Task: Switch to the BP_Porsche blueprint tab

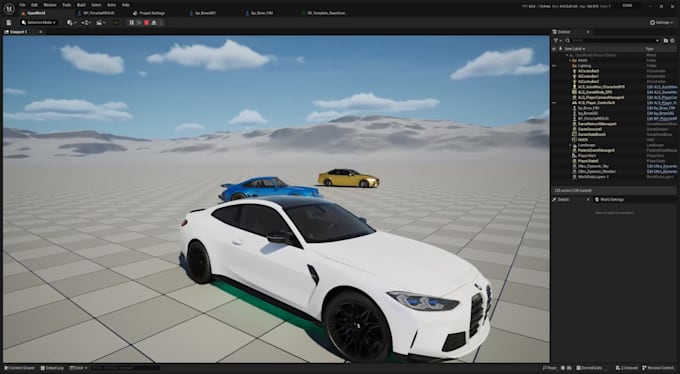Action: tap(96, 13)
